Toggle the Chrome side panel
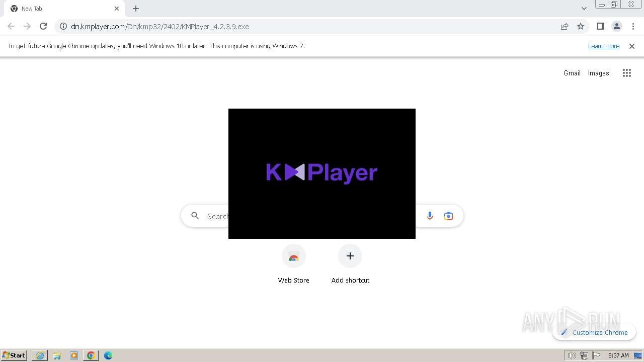The height and width of the screenshot is (362, 644). 600,26
